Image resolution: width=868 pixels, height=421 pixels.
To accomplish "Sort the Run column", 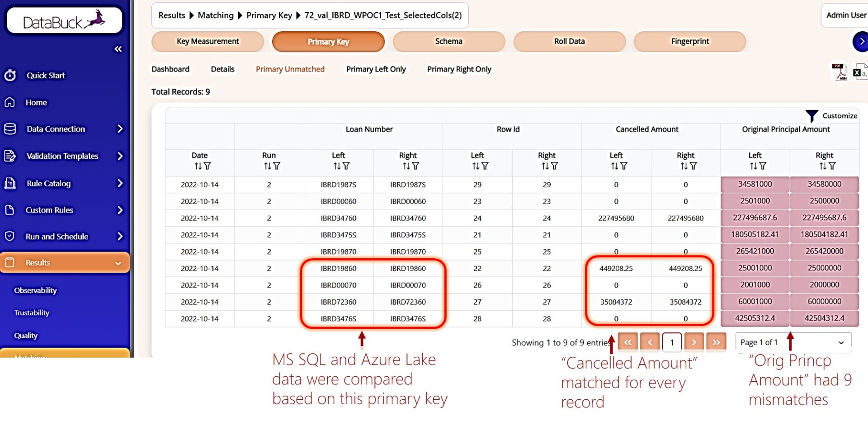I will [x=268, y=166].
